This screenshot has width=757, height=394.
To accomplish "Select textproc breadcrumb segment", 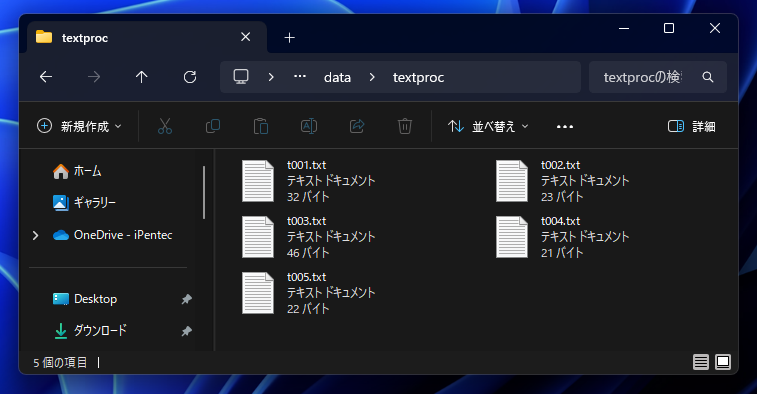I will coord(419,77).
